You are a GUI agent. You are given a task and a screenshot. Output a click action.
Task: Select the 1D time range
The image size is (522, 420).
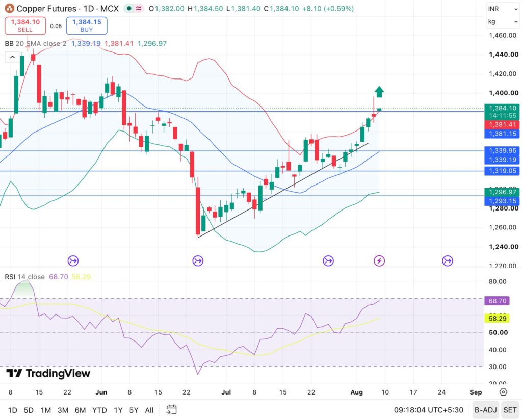(12, 410)
